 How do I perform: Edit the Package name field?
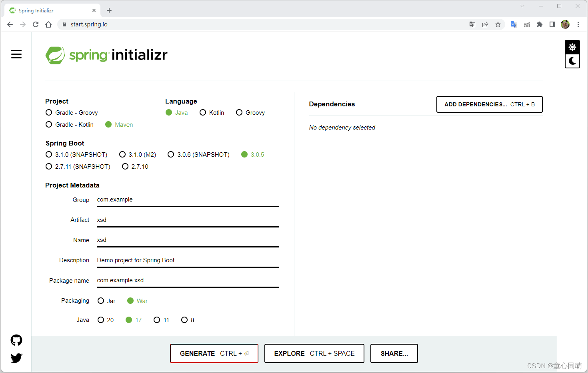(x=188, y=281)
